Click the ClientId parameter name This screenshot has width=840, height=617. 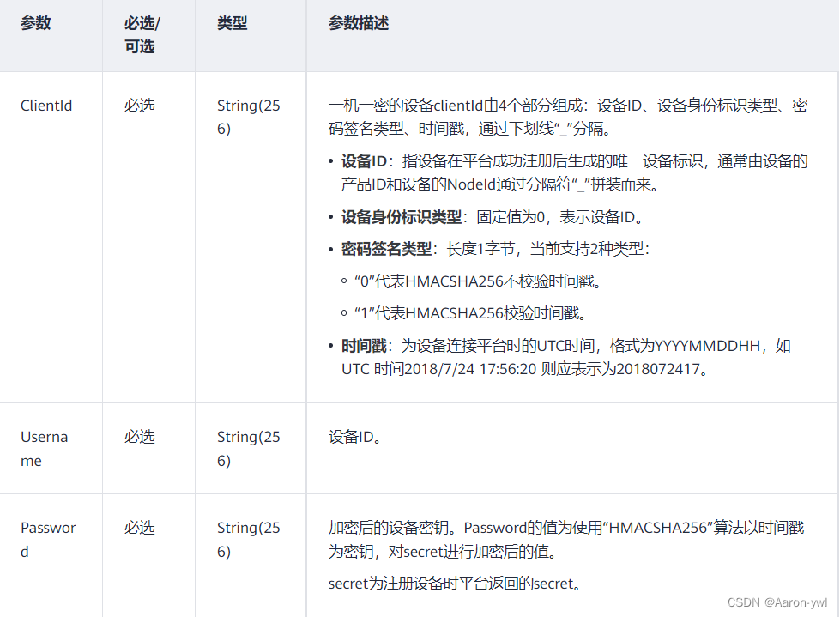[46, 106]
